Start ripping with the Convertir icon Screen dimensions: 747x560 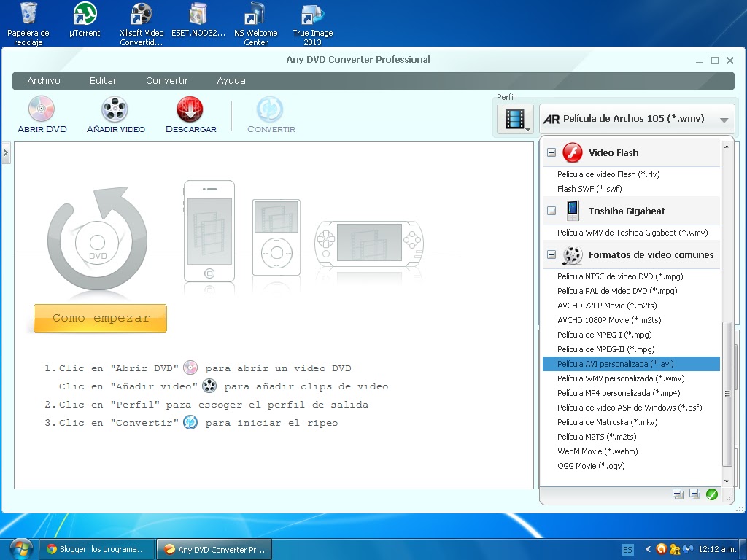tap(270, 114)
